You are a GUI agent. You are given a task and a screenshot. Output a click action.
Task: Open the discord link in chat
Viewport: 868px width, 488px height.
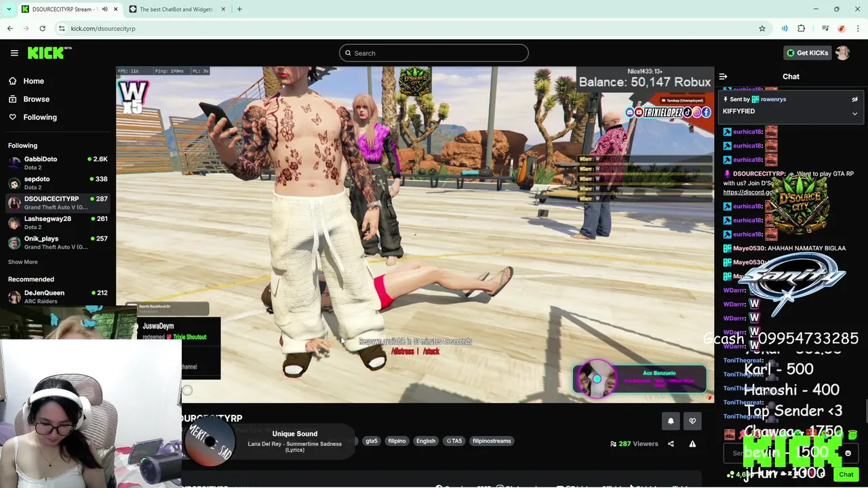748,192
